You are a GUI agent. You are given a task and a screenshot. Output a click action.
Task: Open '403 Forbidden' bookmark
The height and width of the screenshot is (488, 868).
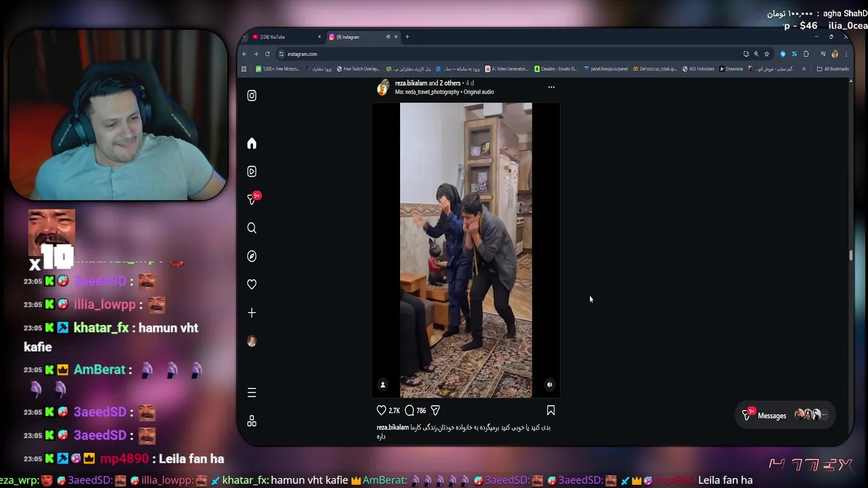point(698,69)
